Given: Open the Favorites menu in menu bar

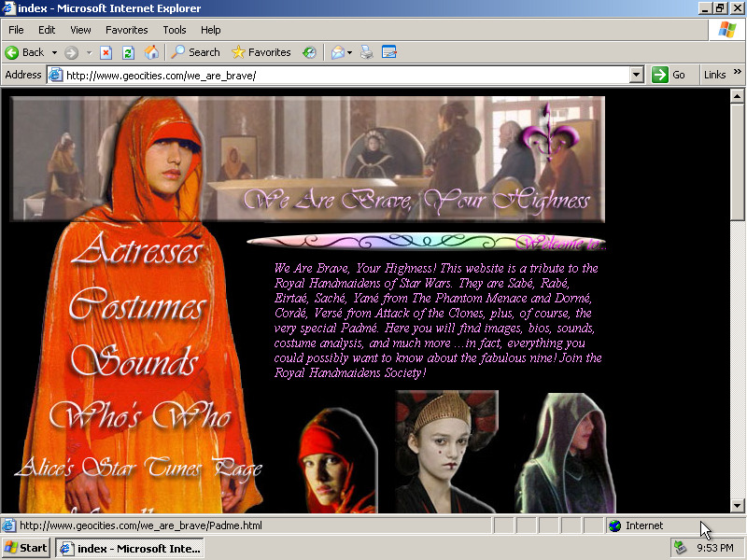Looking at the screenshot, I should point(126,30).
